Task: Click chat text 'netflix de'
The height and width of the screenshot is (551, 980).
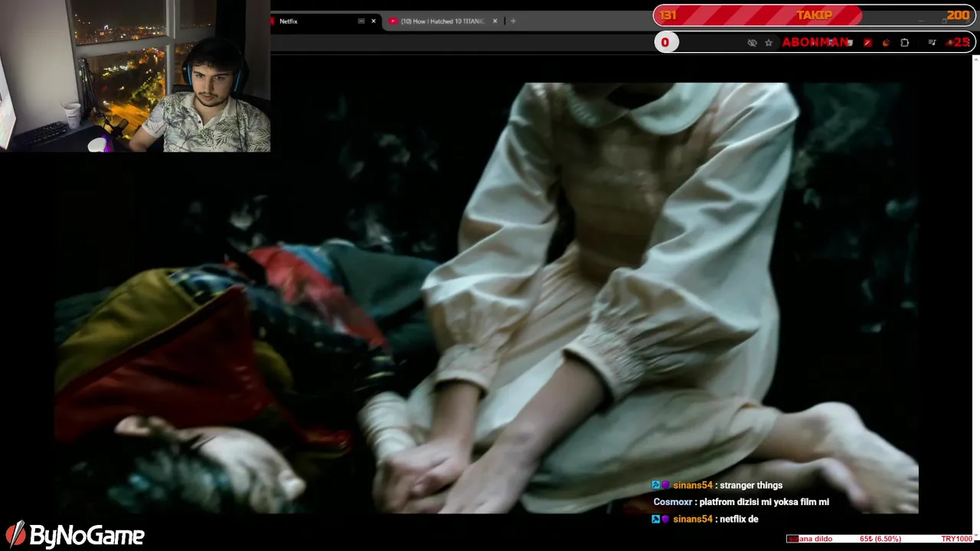Action: [x=739, y=519]
